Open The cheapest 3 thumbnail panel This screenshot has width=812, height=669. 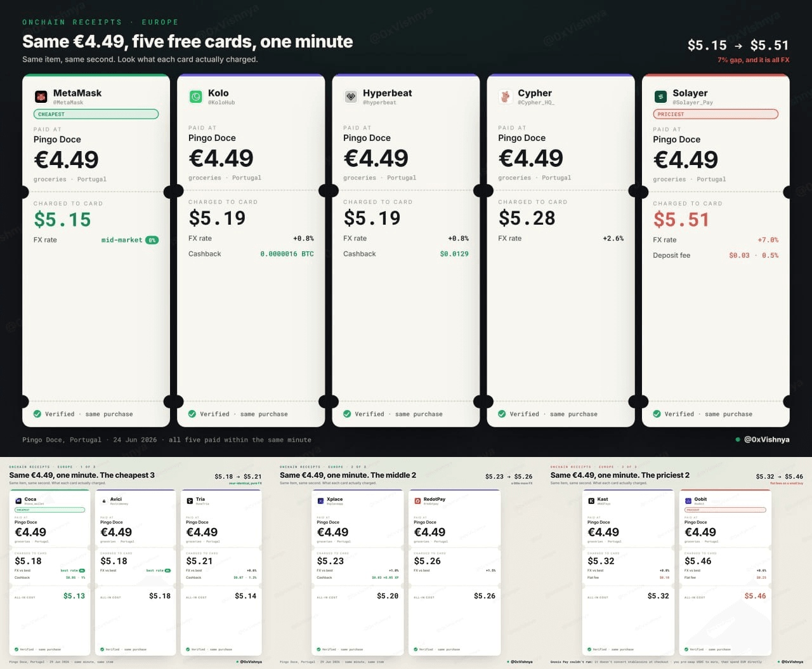[x=135, y=563]
